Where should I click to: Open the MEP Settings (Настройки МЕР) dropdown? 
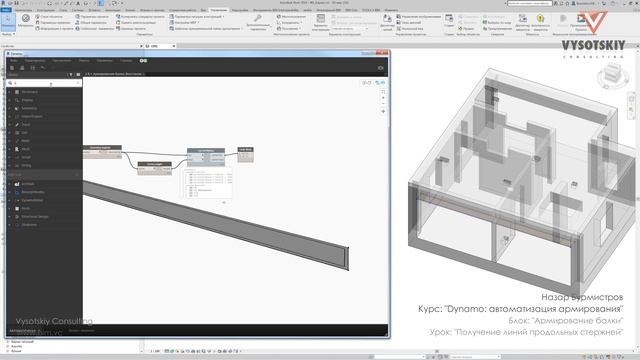[x=184, y=22]
